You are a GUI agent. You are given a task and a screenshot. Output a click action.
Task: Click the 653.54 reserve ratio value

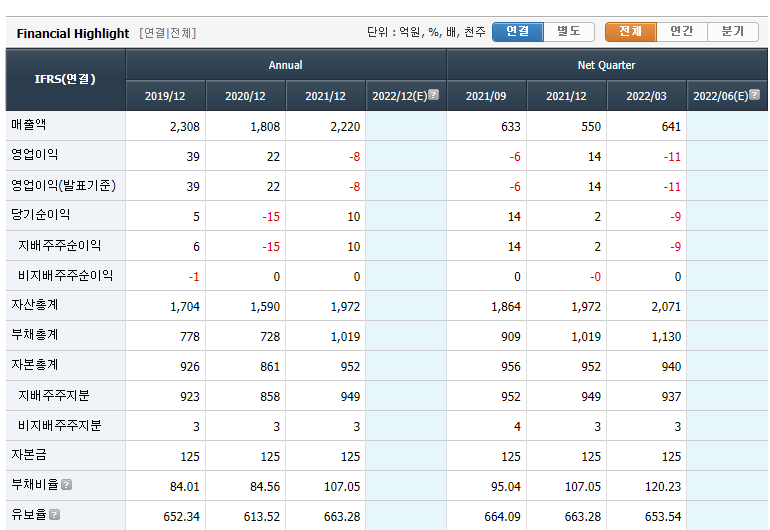pyautogui.click(x=663, y=517)
